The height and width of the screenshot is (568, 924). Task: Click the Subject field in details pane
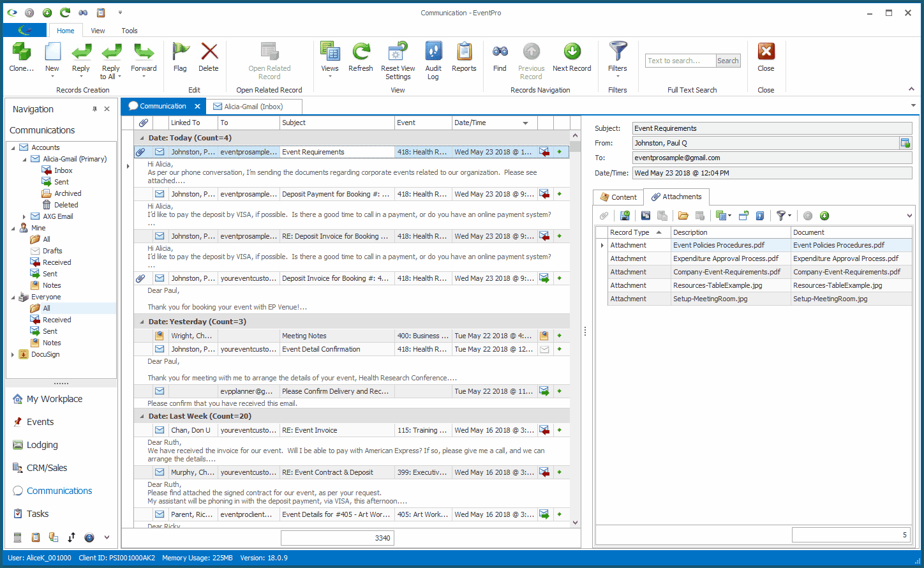772,128
